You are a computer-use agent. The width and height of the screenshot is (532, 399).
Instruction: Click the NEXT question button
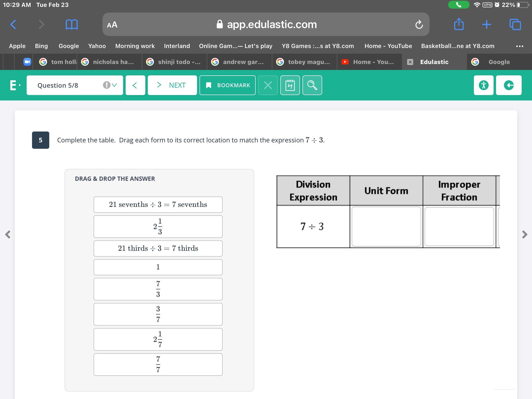tap(172, 85)
